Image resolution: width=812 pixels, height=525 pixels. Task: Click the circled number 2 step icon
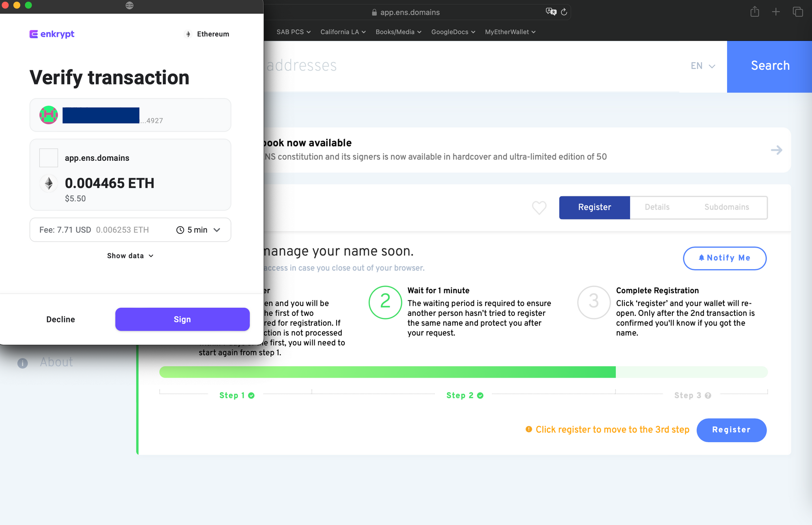point(385,302)
